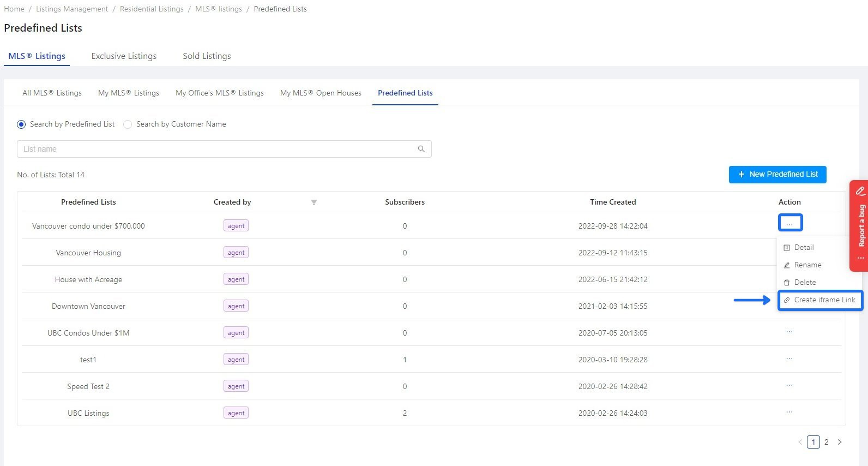
Task: Click Listings Management breadcrumb link
Action: (72, 9)
